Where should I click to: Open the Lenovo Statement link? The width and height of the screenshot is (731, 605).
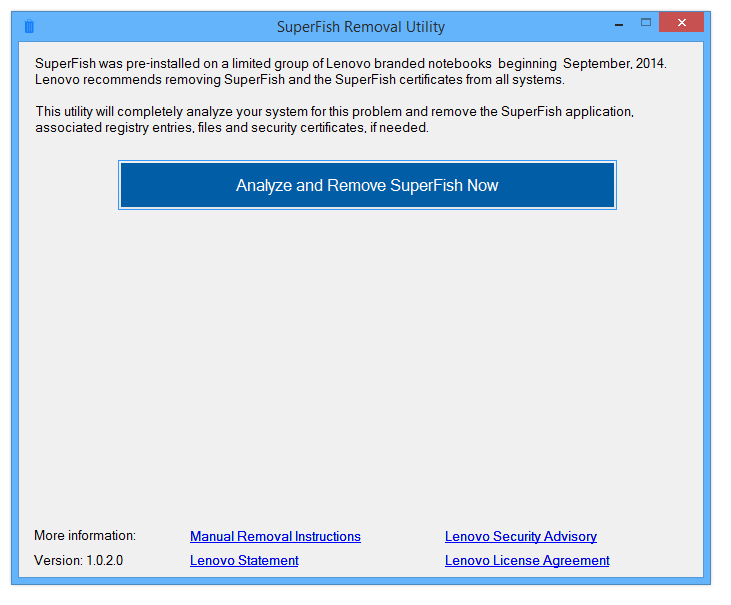244,560
